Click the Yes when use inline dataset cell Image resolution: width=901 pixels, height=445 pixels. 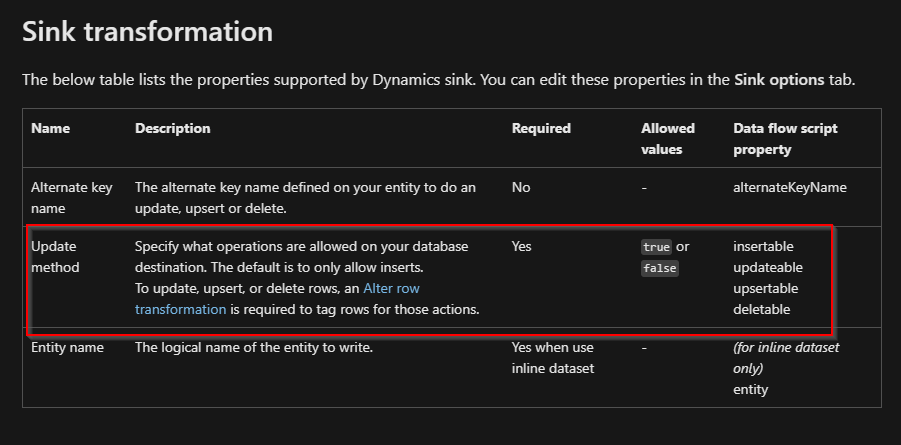[x=553, y=358]
